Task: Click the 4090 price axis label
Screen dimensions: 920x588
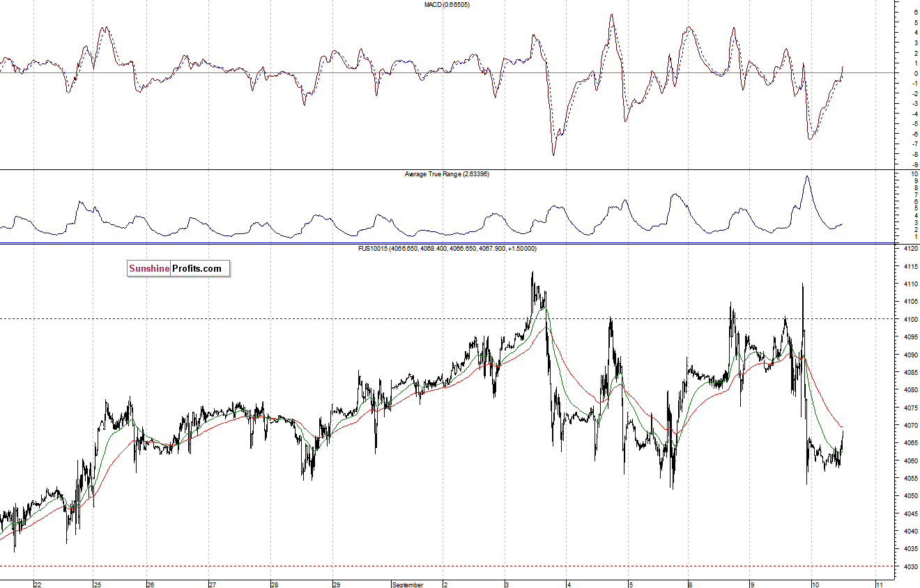Action: tap(910, 355)
